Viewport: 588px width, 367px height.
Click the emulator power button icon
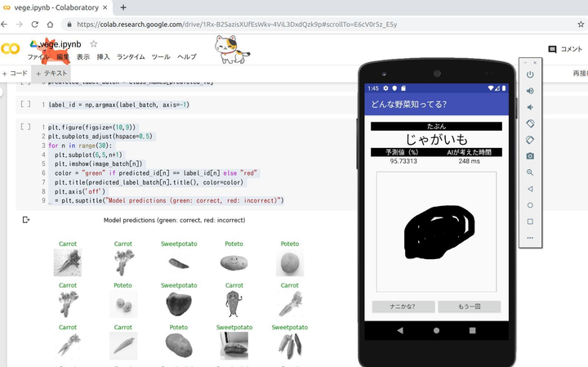point(530,74)
